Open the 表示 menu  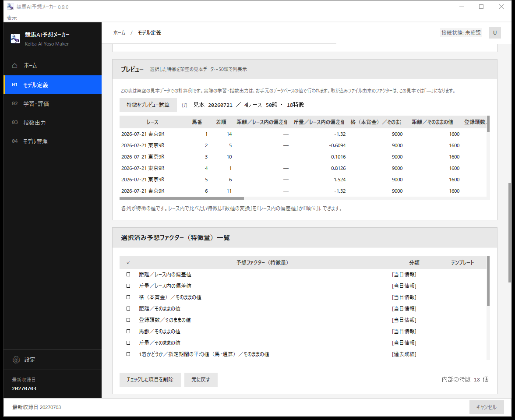pyautogui.click(x=11, y=18)
